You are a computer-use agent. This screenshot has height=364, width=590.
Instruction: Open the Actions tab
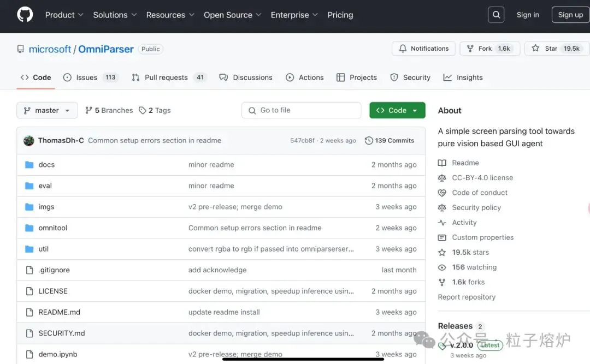pyautogui.click(x=305, y=77)
